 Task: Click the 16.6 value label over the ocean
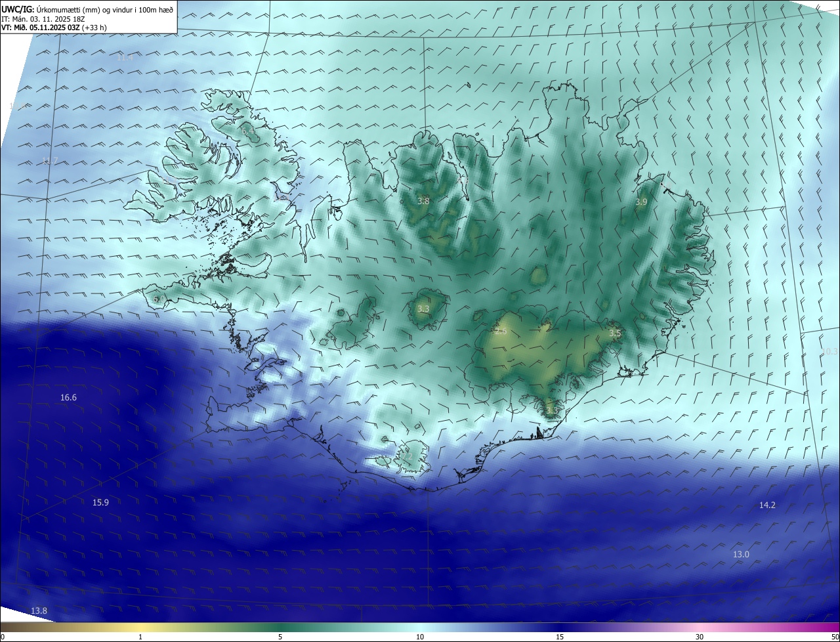(68, 398)
